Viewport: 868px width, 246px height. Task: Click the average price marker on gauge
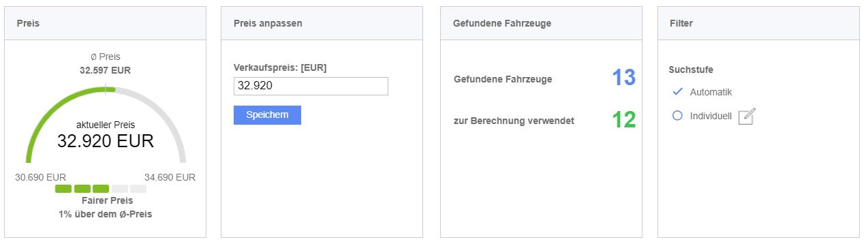point(106,88)
